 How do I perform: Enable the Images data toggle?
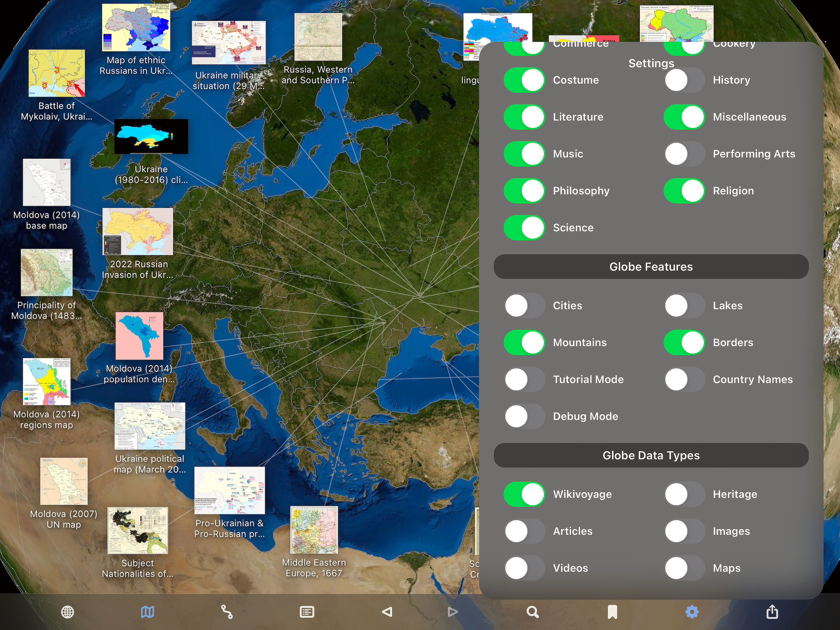(684, 531)
